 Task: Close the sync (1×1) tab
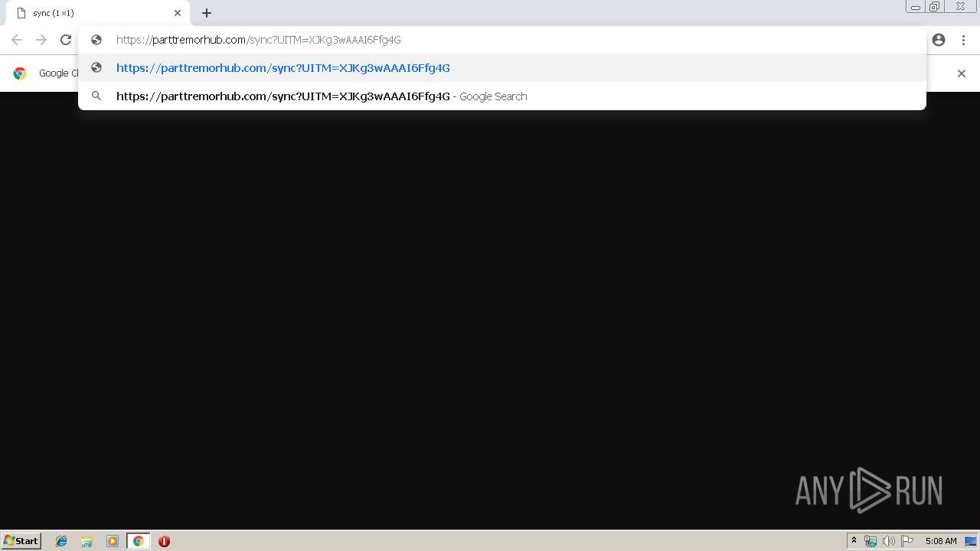click(178, 13)
